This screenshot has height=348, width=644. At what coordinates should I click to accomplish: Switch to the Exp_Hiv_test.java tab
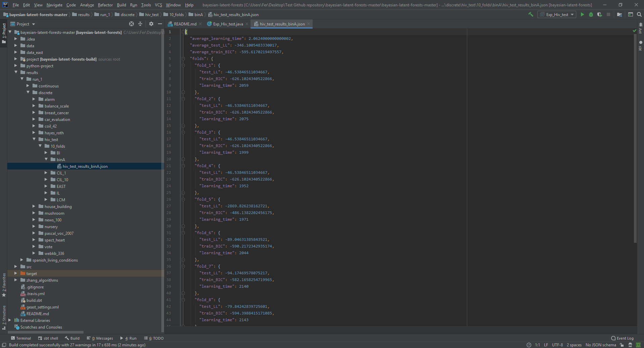click(x=228, y=24)
